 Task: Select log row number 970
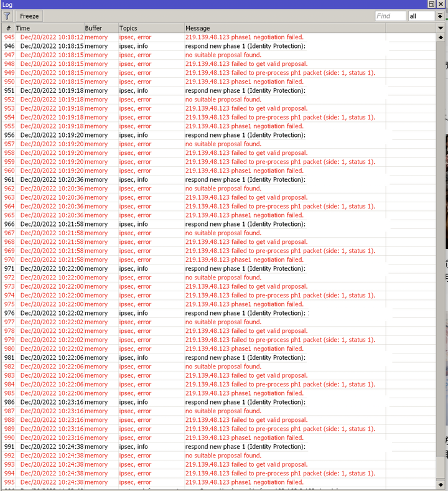pyautogui.click(x=9, y=260)
